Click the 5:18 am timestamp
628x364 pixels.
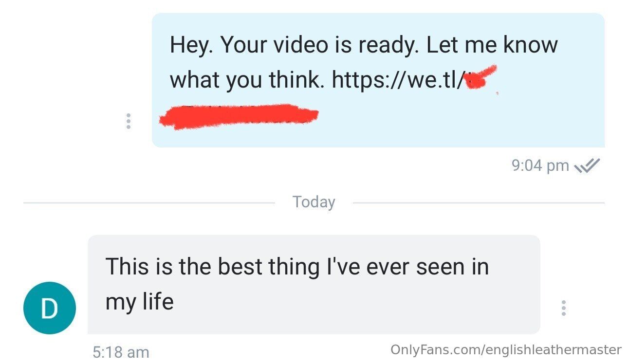tap(121, 351)
